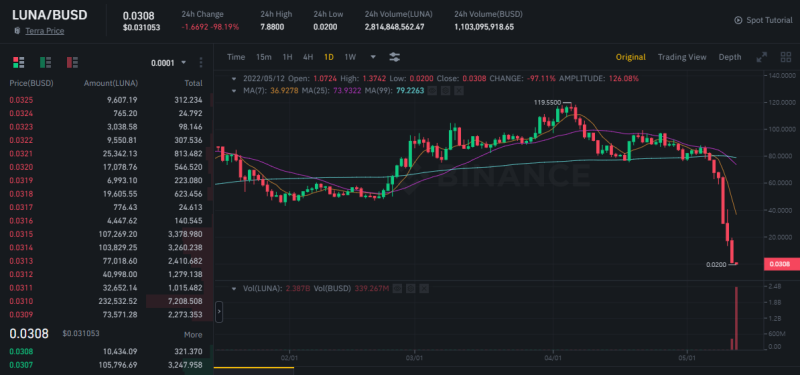This screenshot has width=800, height=375.
Task: Open the Spot Tutorial link
Action: point(769,20)
